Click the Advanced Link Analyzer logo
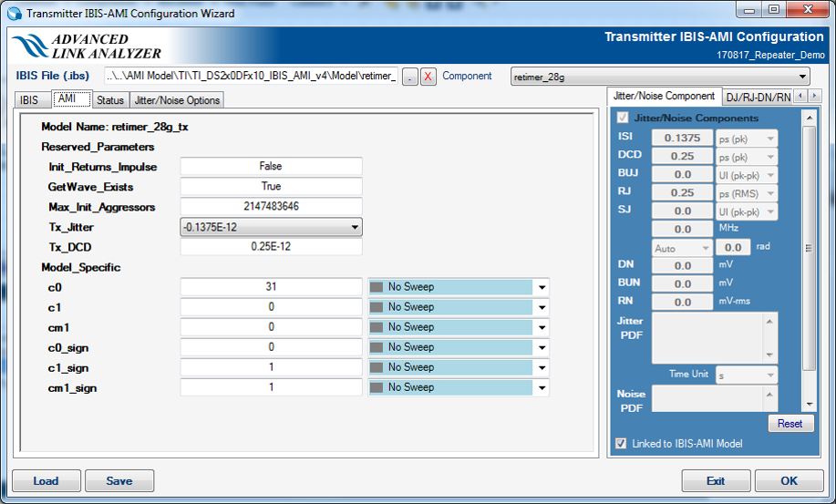This screenshot has height=504, width=836. pyautogui.click(x=87, y=46)
